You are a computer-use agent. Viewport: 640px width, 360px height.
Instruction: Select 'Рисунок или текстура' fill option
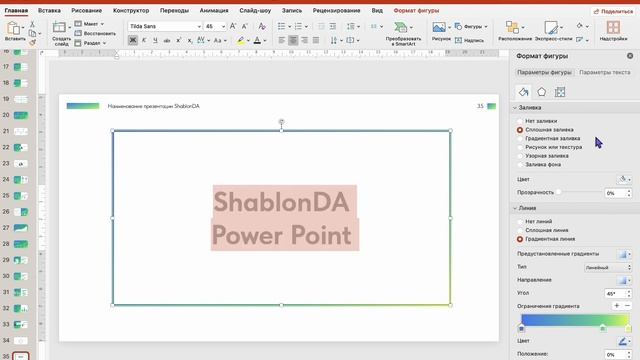click(520, 147)
